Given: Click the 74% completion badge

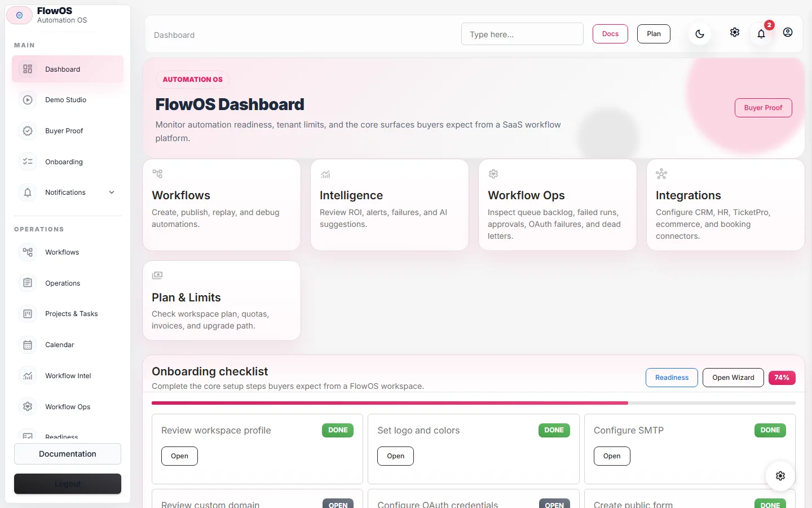Looking at the screenshot, I should pyautogui.click(x=782, y=378).
